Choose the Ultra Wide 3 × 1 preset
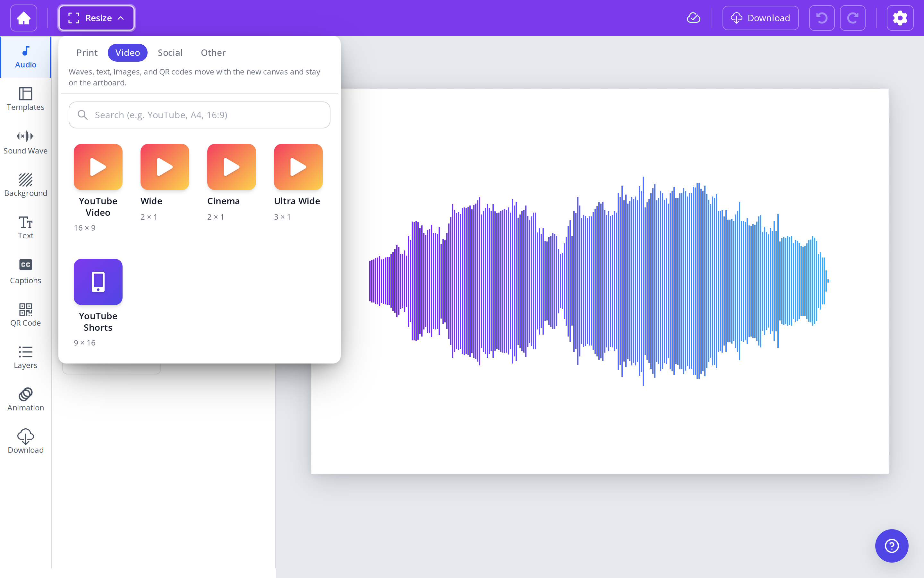Viewport: 924px width, 578px height. click(298, 182)
